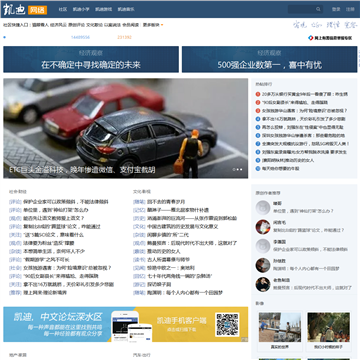360x360 pixels.
Task: Open the 社区 navigation menu item
Action: pos(63,9)
